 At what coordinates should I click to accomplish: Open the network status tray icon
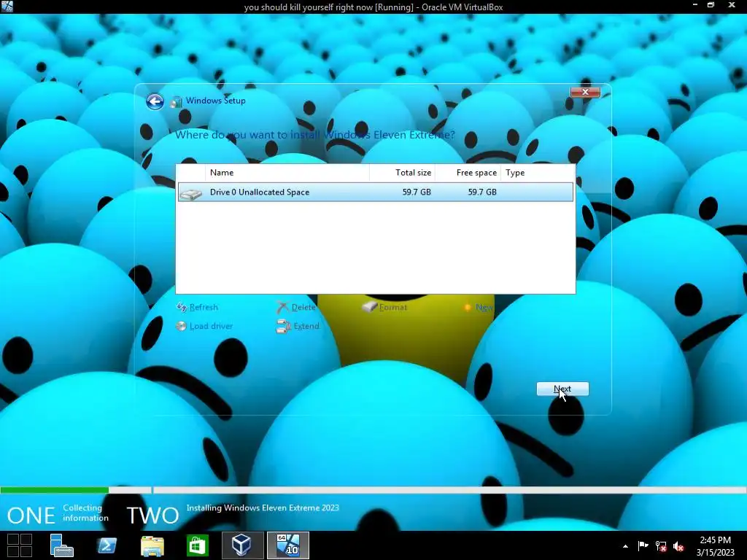pyautogui.click(x=661, y=546)
